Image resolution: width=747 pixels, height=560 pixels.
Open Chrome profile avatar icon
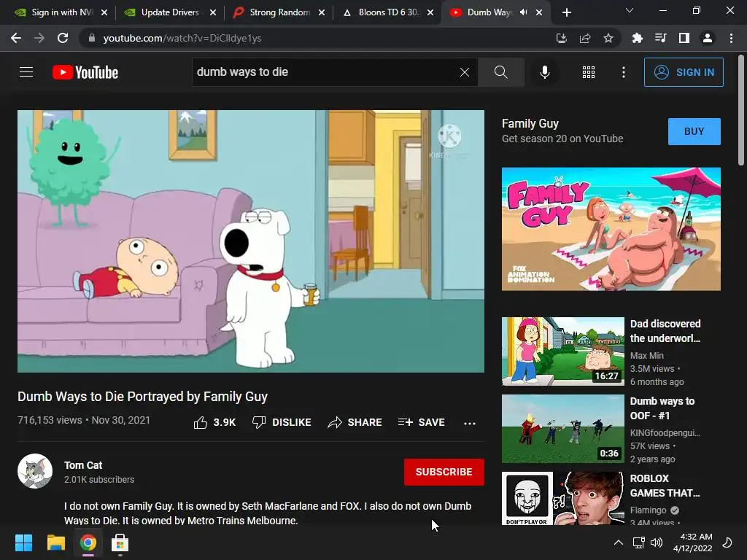(708, 38)
